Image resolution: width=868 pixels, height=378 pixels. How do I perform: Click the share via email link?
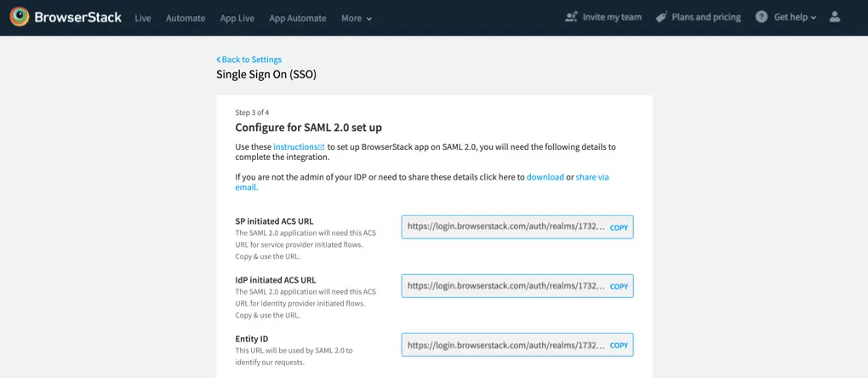click(592, 177)
